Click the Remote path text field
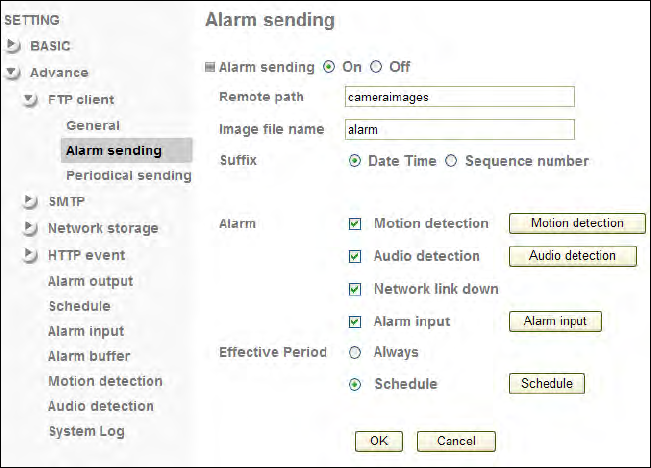 click(x=458, y=97)
